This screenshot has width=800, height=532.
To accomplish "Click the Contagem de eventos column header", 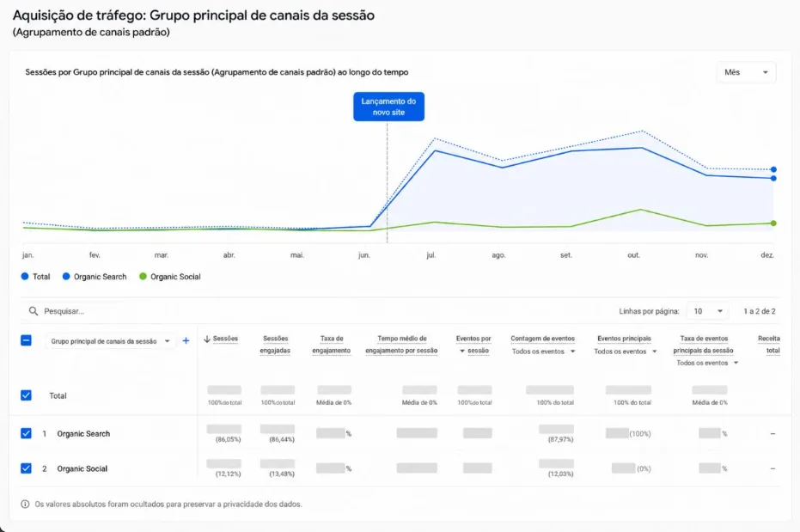I will click(543, 339).
